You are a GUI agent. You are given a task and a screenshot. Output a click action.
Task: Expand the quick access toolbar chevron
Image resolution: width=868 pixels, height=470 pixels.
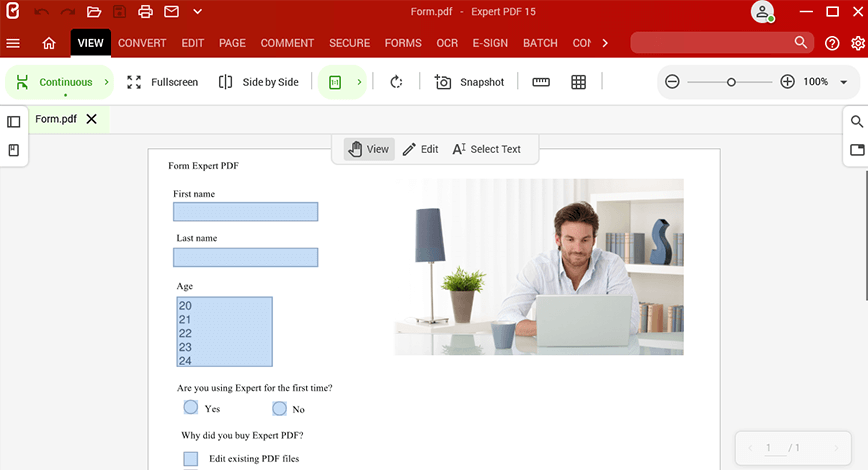197,12
